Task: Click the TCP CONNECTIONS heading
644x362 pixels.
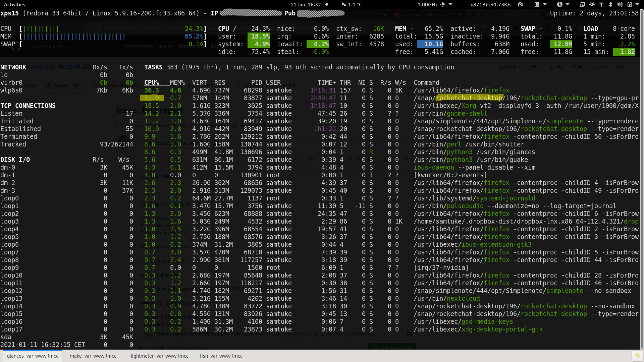Action: point(28,106)
